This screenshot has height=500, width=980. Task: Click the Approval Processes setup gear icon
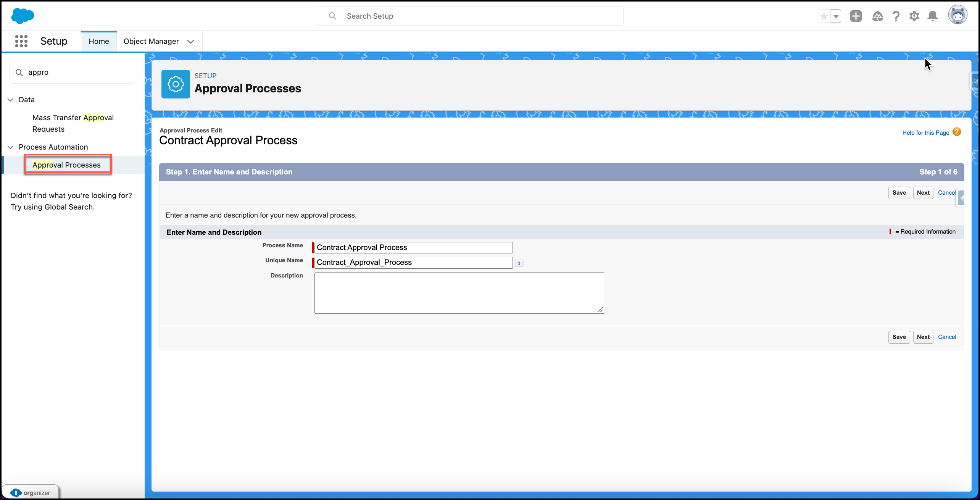pyautogui.click(x=176, y=84)
